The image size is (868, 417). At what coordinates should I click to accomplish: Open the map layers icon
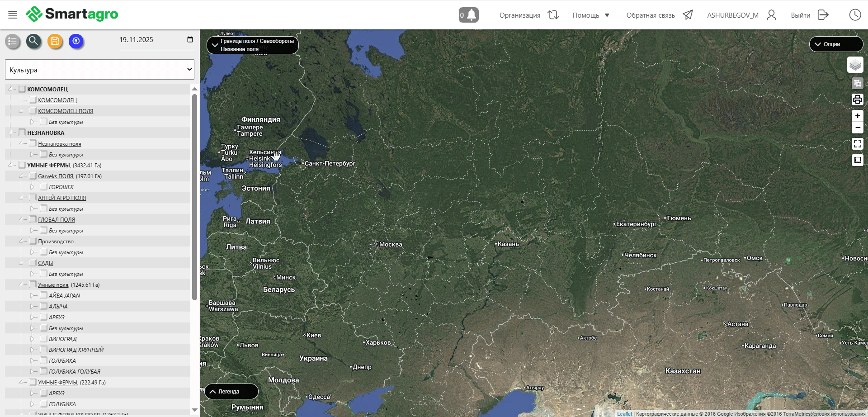coord(855,65)
